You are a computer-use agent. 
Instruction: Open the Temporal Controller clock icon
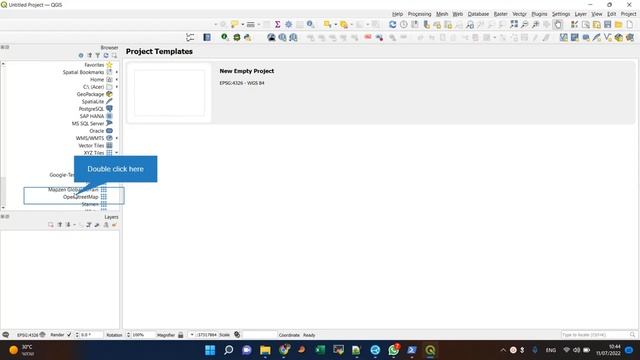(x=404, y=24)
